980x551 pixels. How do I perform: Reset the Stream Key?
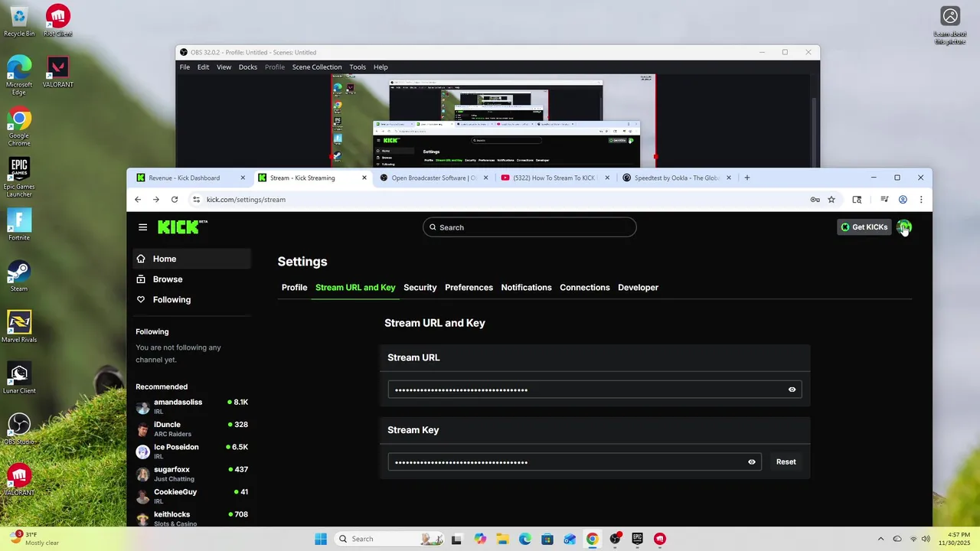click(x=786, y=462)
